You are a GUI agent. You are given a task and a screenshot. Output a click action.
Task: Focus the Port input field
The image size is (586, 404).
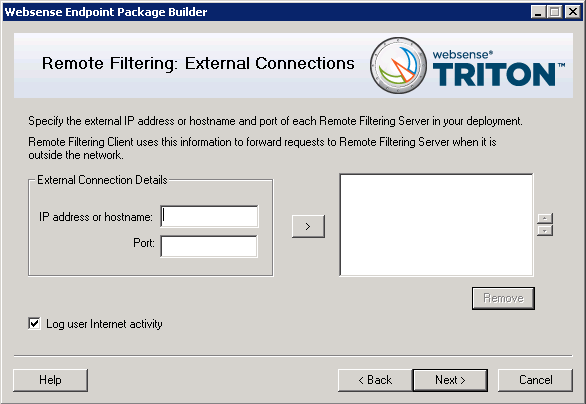pyautogui.click(x=209, y=246)
